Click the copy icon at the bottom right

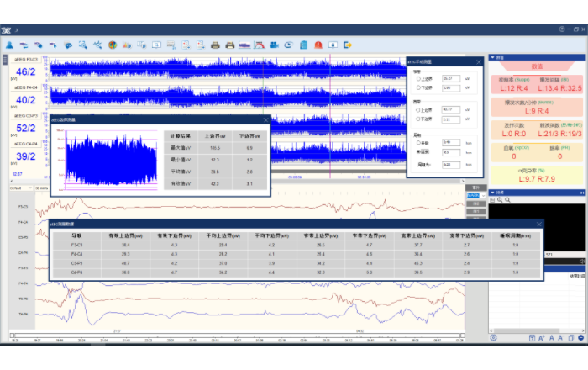tap(571, 338)
